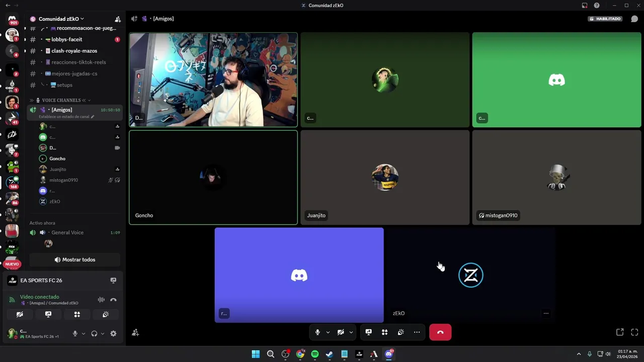Toggle noise suppression waveform icon

[101, 300]
